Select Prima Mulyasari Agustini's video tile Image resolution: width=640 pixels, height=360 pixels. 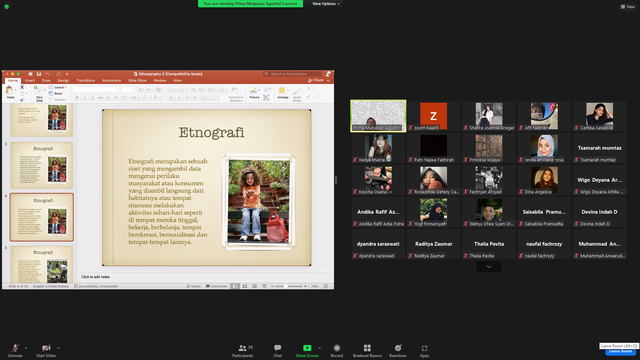click(x=378, y=116)
